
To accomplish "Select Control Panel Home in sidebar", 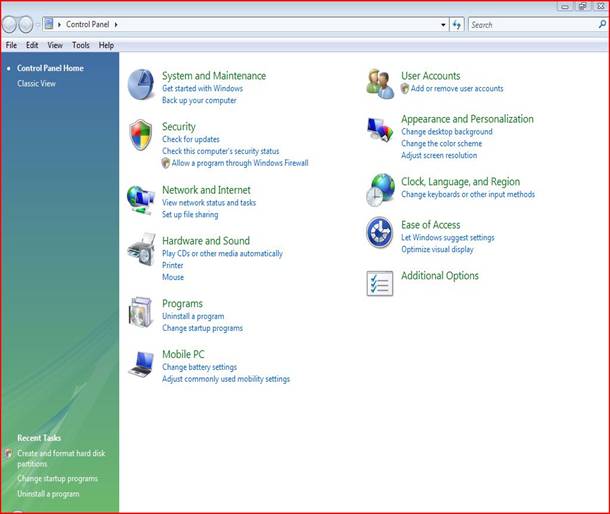I will [x=50, y=68].
